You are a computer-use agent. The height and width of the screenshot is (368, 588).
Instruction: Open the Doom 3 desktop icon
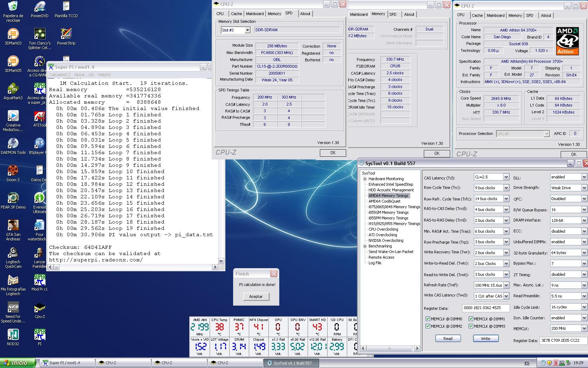(13, 171)
